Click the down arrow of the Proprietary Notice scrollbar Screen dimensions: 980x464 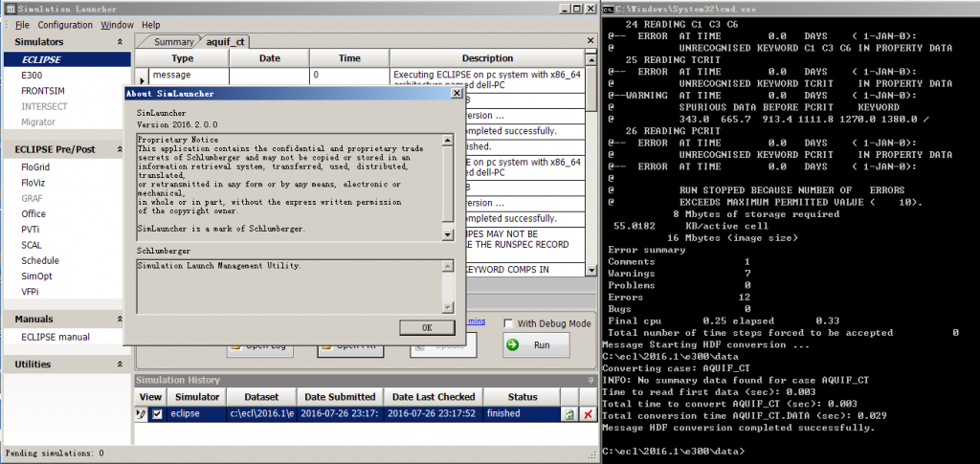point(448,234)
